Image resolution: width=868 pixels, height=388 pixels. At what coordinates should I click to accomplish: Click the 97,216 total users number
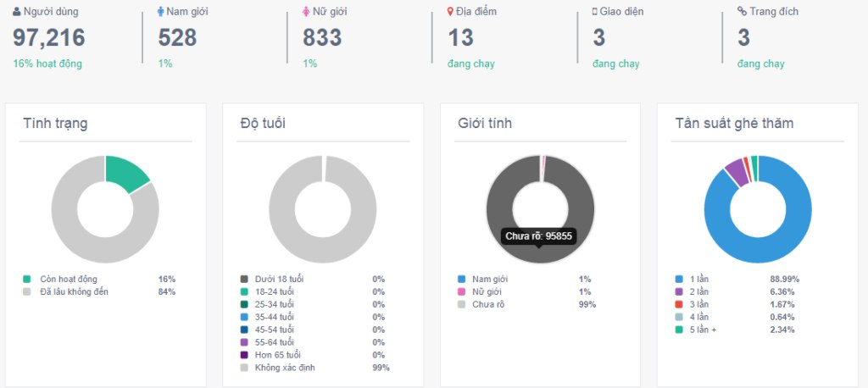(49, 37)
